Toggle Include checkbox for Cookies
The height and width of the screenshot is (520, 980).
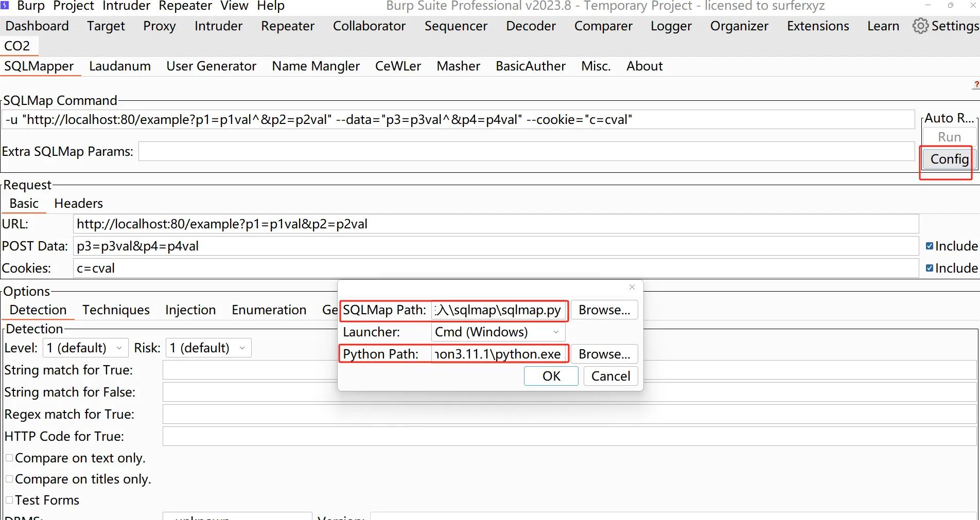[x=930, y=268]
